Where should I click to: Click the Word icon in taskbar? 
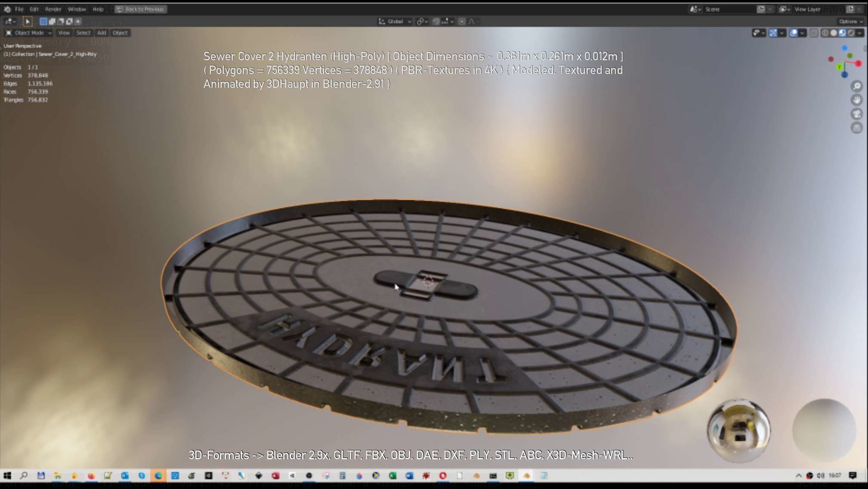tap(409, 476)
